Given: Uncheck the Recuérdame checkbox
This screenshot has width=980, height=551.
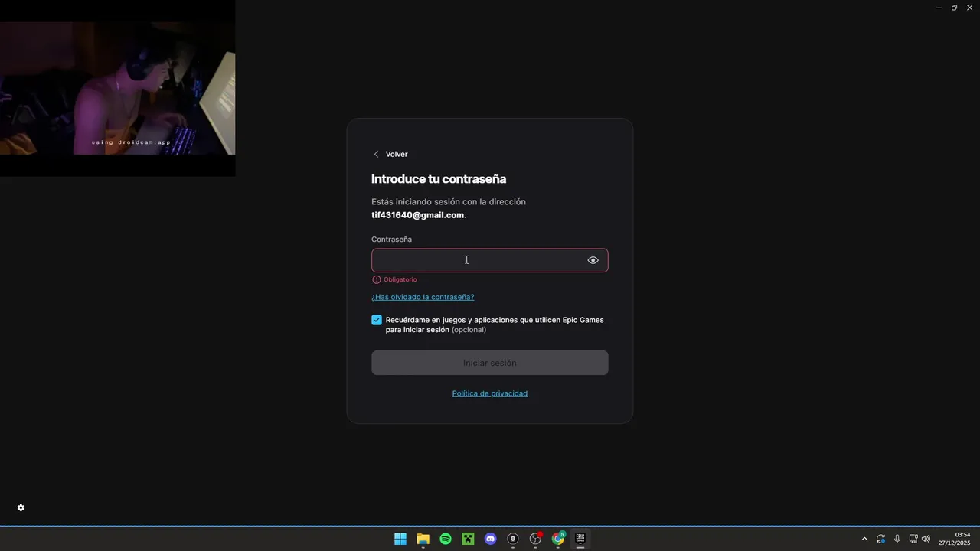Looking at the screenshot, I should pos(377,320).
